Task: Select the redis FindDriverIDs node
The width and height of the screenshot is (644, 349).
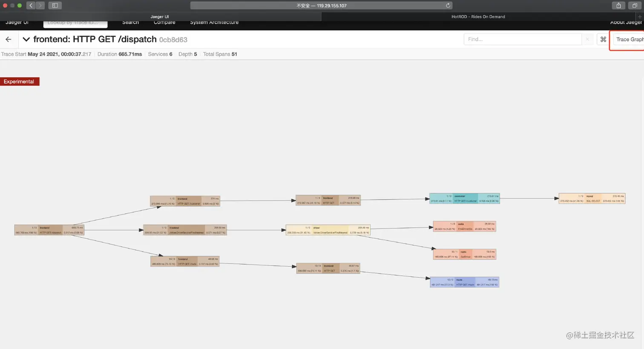Action: click(x=465, y=226)
